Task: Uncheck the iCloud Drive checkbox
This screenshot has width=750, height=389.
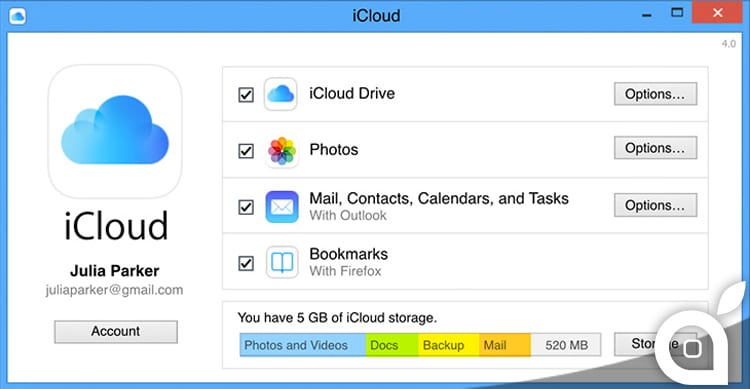Action: point(246,95)
